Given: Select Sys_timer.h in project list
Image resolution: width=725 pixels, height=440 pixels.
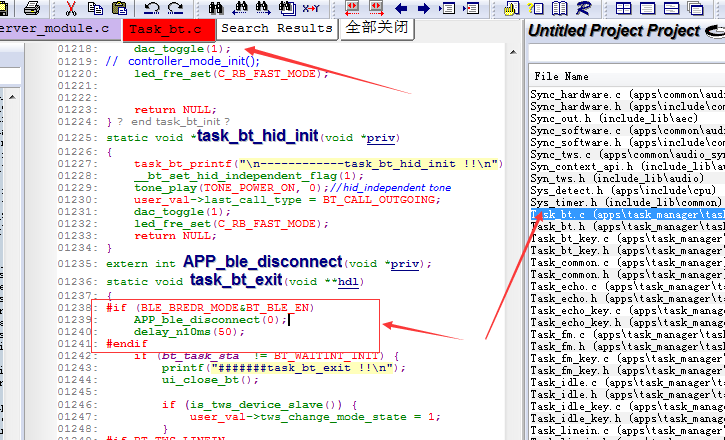Looking at the screenshot, I should [x=627, y=202].
